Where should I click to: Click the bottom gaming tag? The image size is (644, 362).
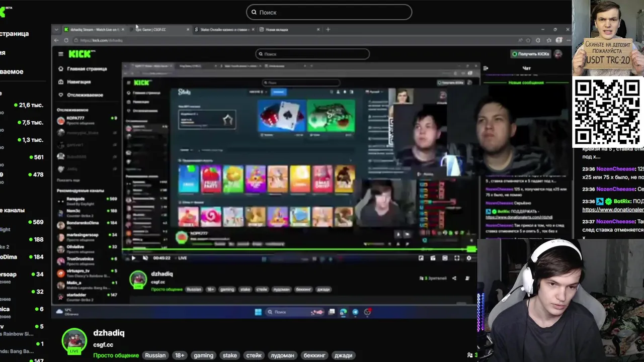[203, 355]
